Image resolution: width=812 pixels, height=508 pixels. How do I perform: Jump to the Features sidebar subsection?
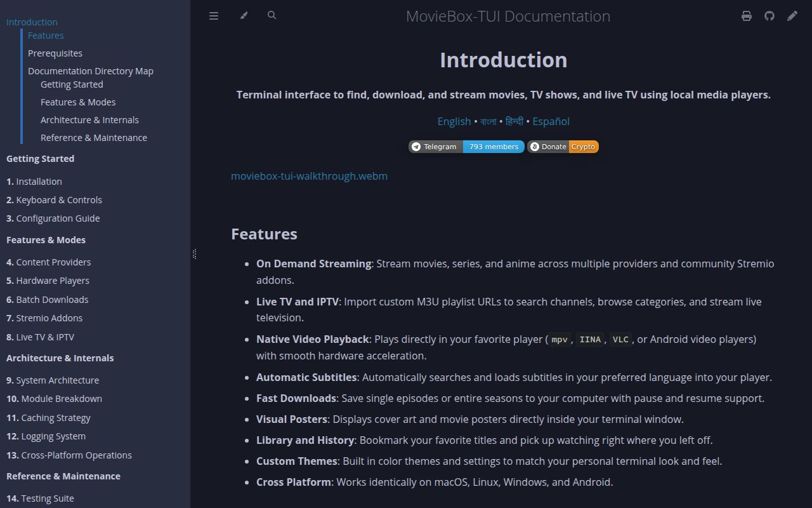(x=46, y=36)
